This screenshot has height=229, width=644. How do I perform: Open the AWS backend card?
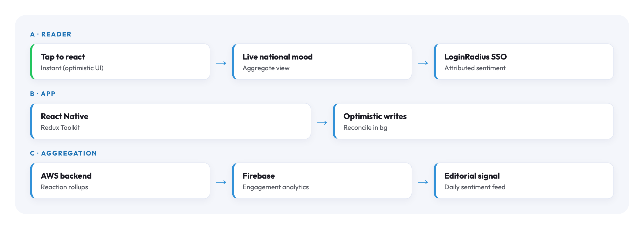click(x=120, y=181)
